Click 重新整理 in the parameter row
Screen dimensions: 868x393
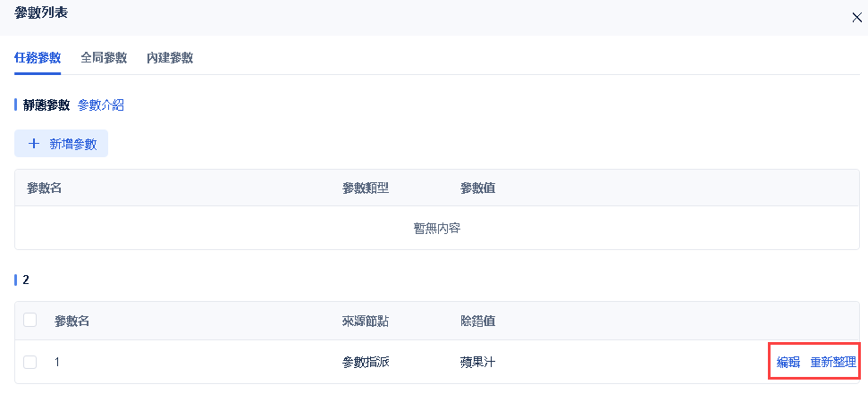coord(833,362)
